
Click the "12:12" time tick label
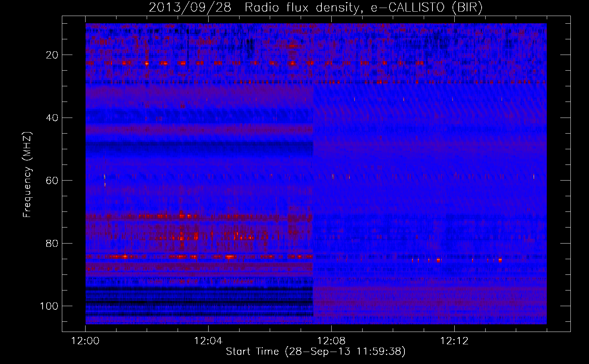(x=454, y=341)
